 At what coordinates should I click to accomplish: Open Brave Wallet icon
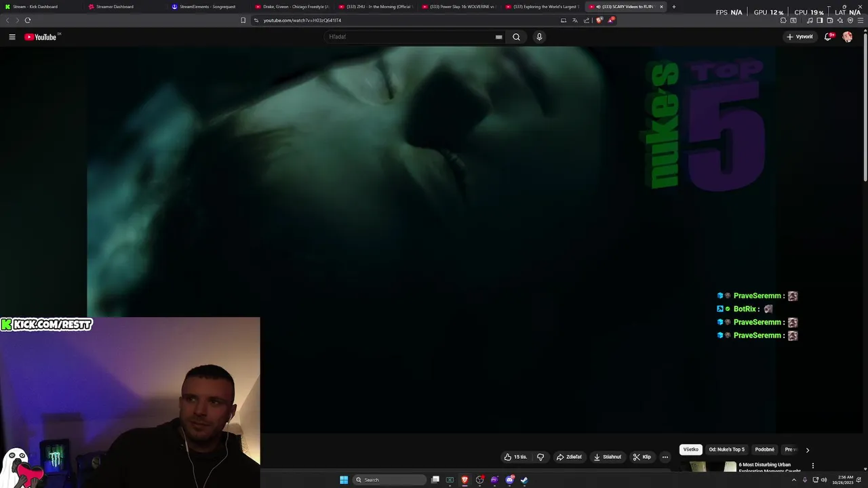(830, 20)
